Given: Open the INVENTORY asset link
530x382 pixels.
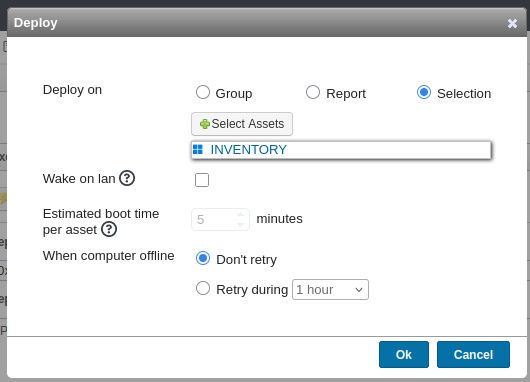Looking at the screenshot, I should [x=248, y=150].
